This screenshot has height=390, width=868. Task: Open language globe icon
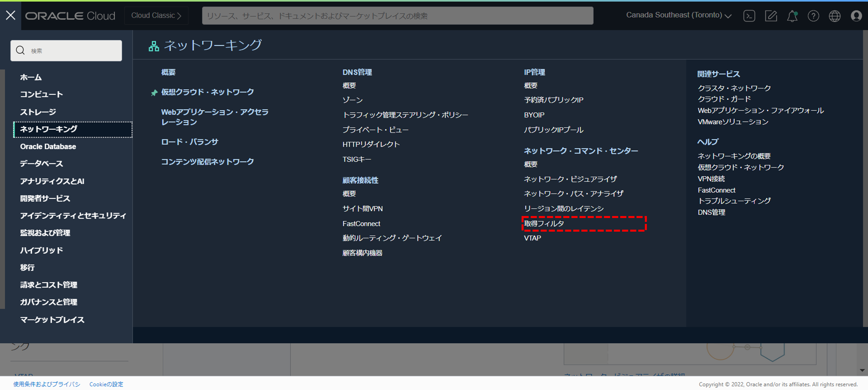pos(834,16)
